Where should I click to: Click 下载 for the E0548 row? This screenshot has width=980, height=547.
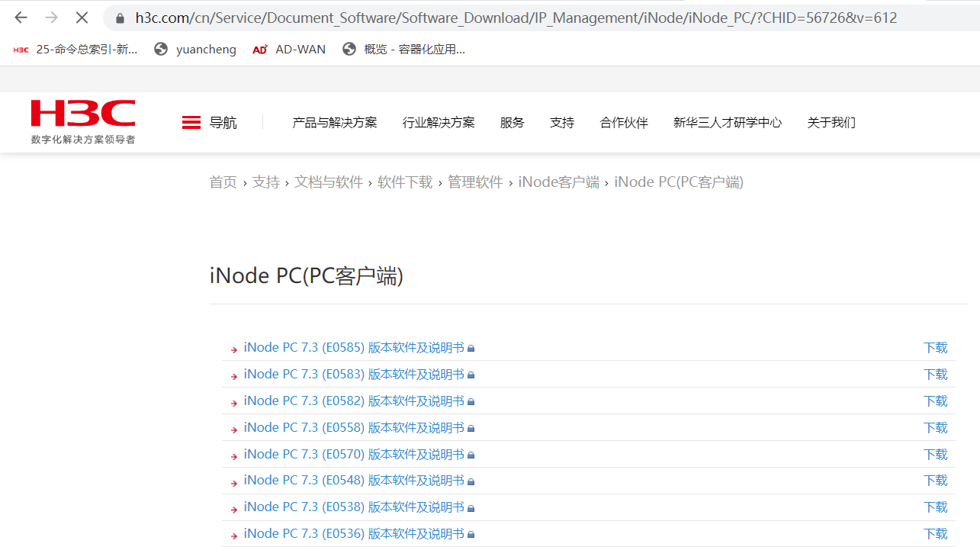click(x=935, y=481)
